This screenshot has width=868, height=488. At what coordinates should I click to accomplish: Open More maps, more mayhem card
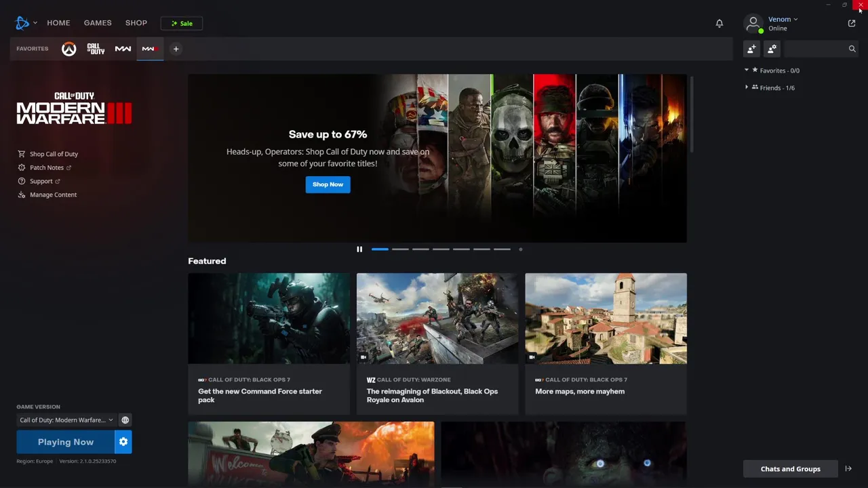point(606,344)
